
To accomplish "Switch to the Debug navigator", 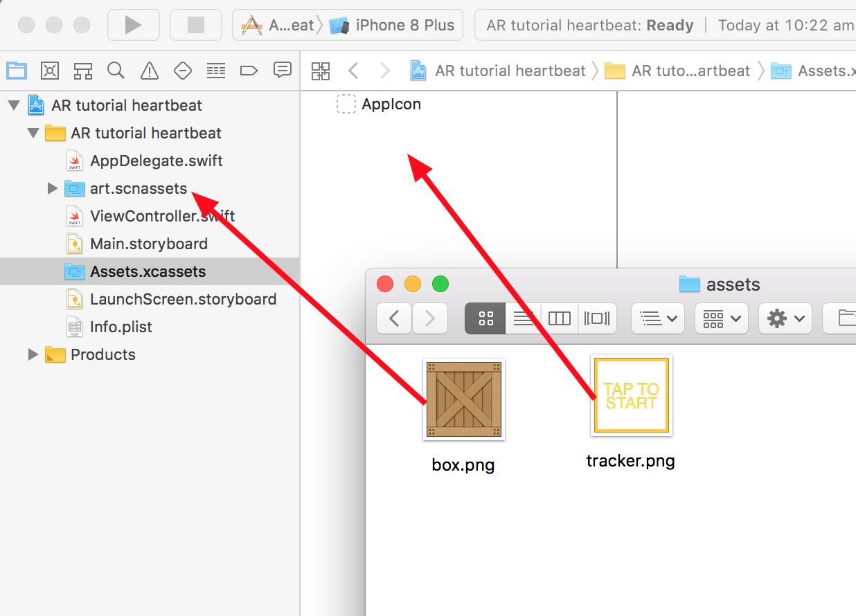I will pos(216,70).
